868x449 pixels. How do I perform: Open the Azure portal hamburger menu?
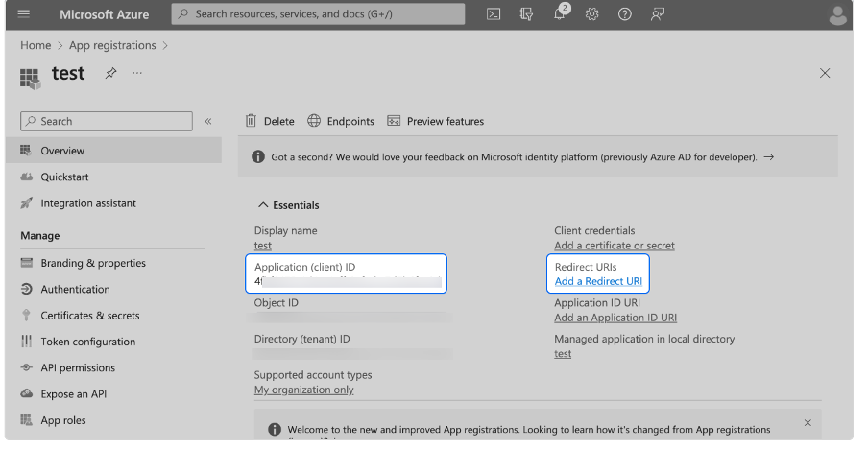[24, 14]
